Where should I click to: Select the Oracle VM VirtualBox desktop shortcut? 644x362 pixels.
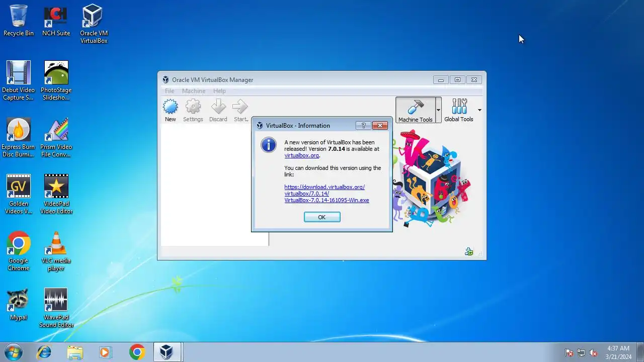(94, 24)
